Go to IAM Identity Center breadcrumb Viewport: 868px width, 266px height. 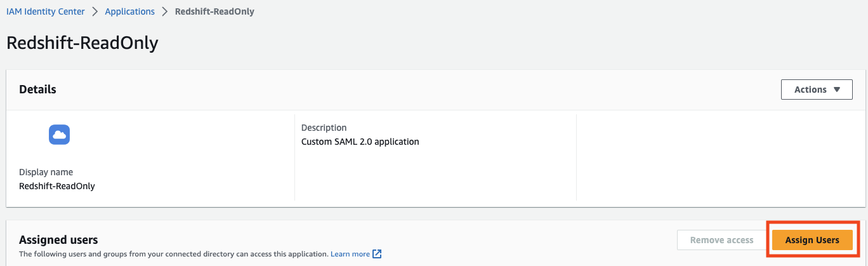[x=46, y=11]
